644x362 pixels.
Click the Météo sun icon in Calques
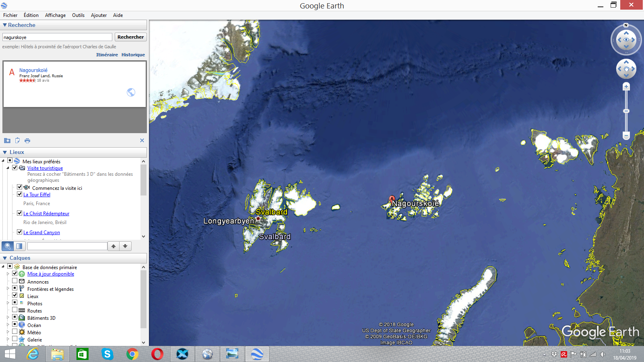click(22, 332)
